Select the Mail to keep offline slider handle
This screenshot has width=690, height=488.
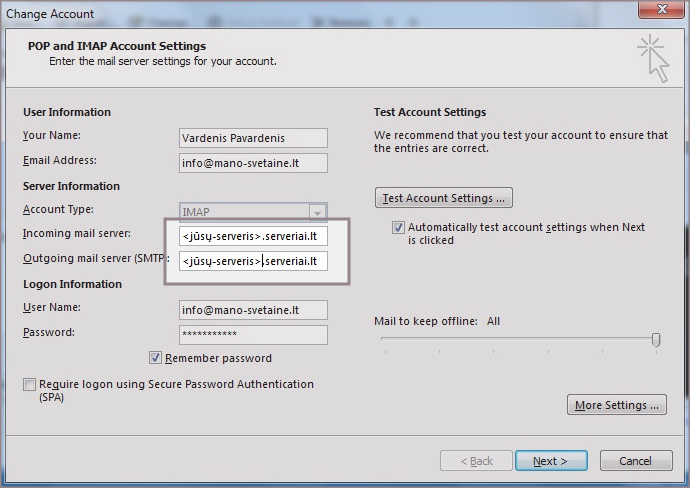coord(656,340)
